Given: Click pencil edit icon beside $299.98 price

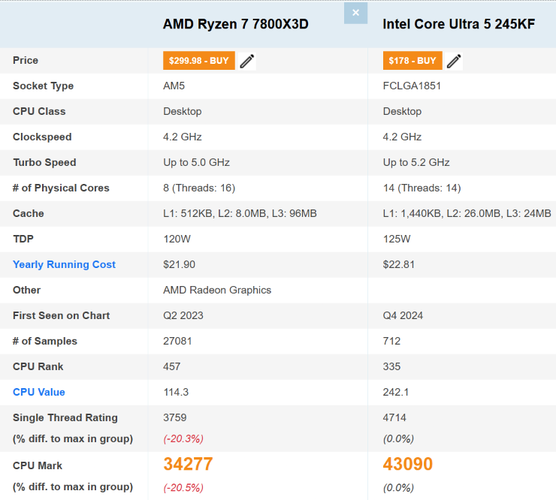Looking at the screenshot, I should (247, 61).
